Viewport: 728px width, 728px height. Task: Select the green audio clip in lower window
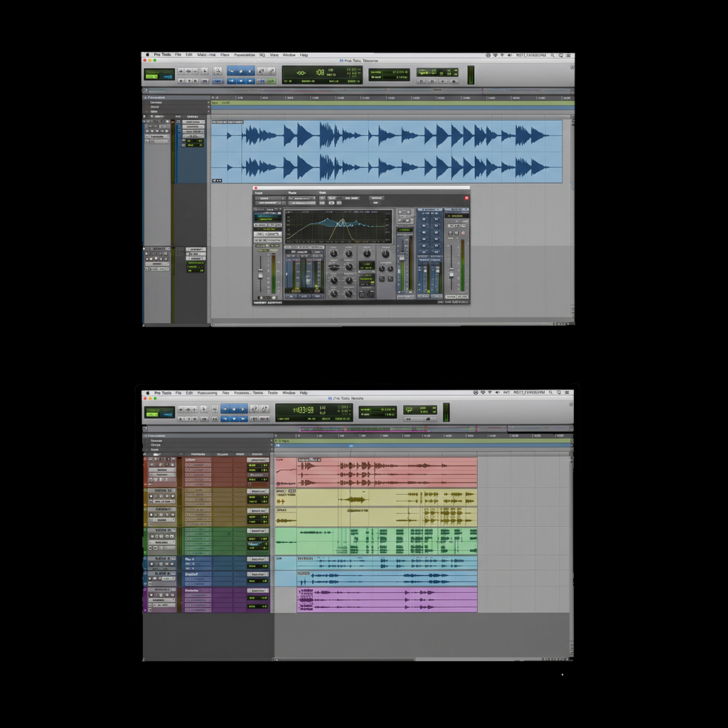(387, 541)
